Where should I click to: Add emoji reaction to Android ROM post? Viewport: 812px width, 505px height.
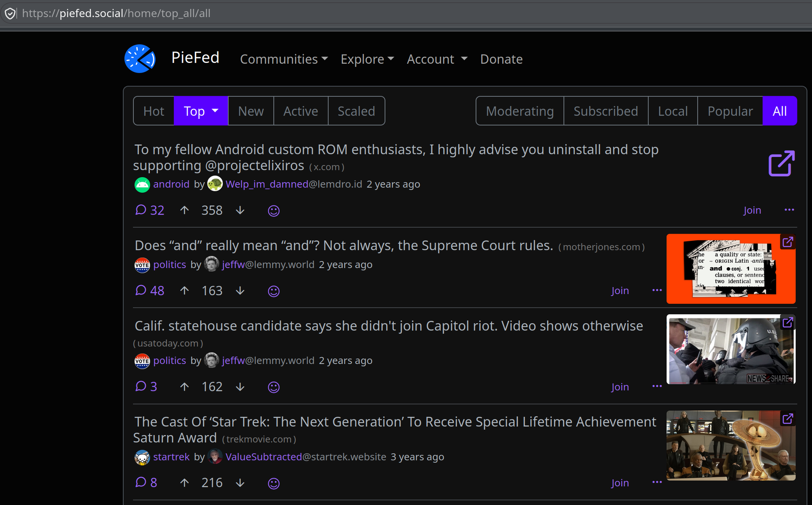pos(274,211)
